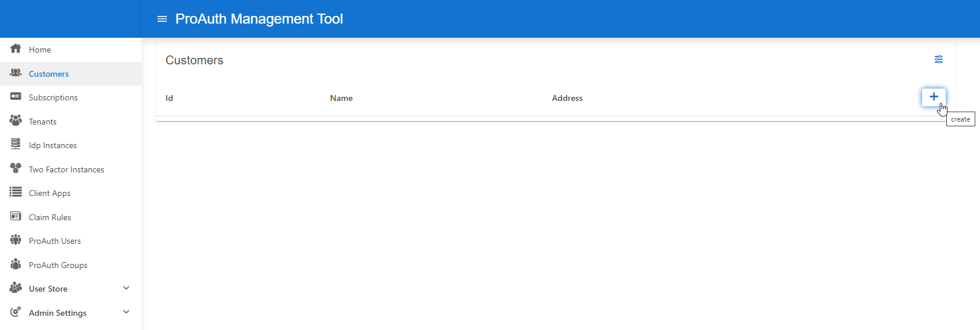Go to ProAuth Users page
Viewport: 980px width, 330px height.
(x=54, y=241)
